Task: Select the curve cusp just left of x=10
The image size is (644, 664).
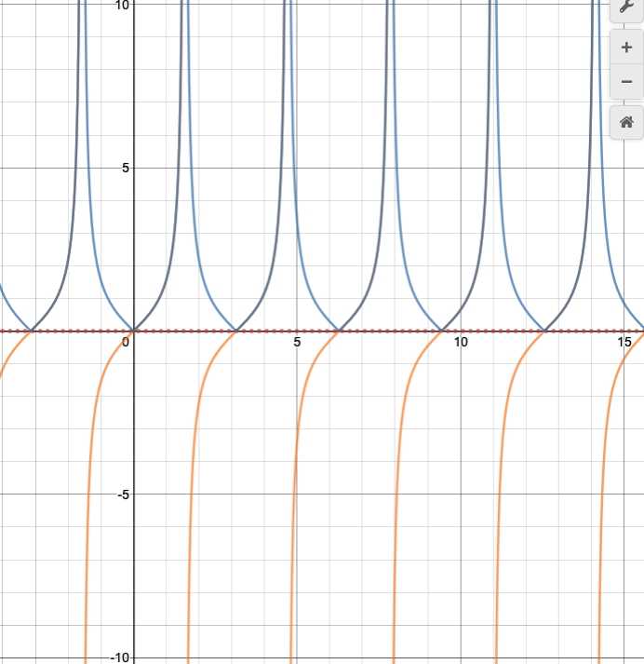Action: (x=442, y=331)
